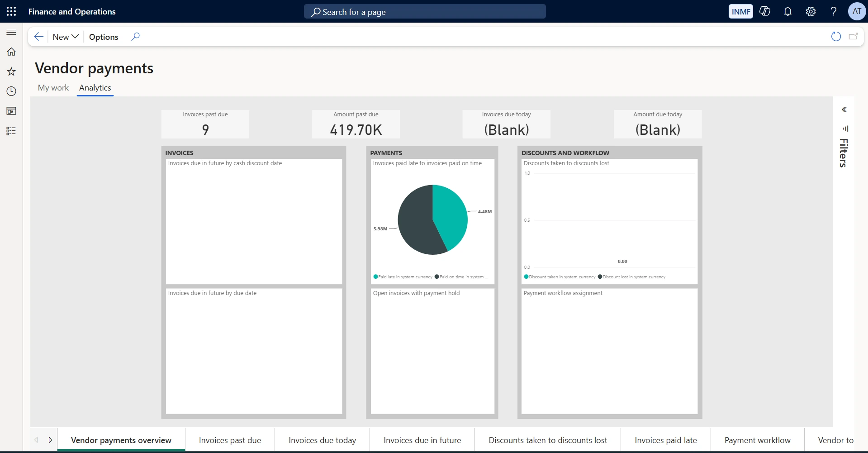Open Settings gear
Viewport: 868px width, 453px height.
[811, 11]
